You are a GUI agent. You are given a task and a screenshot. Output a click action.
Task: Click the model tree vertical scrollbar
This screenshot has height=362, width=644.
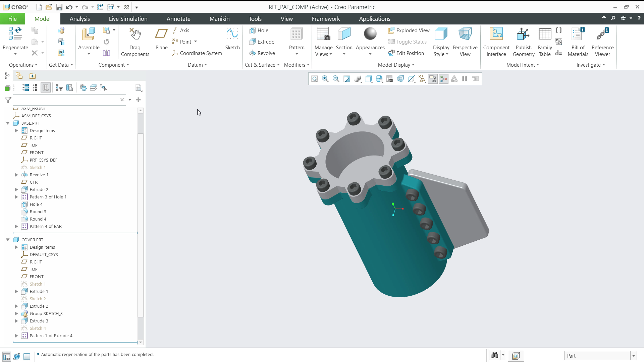click(x=141, y=226)
